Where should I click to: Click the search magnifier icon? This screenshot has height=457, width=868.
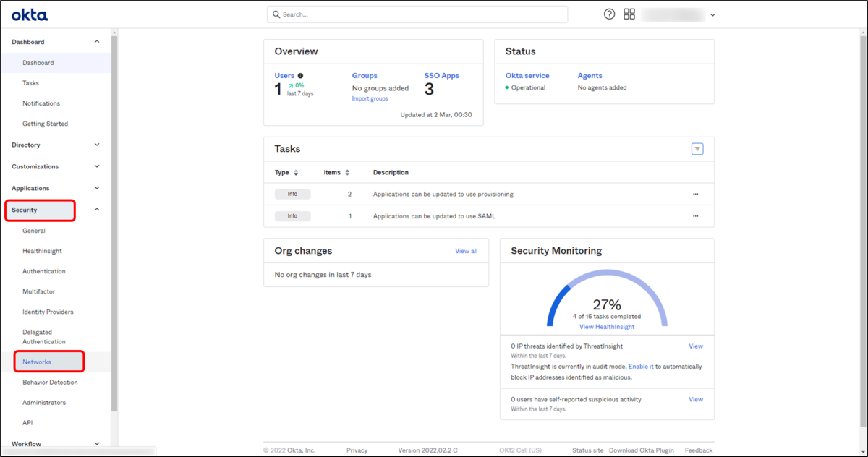tap(276, 14)
